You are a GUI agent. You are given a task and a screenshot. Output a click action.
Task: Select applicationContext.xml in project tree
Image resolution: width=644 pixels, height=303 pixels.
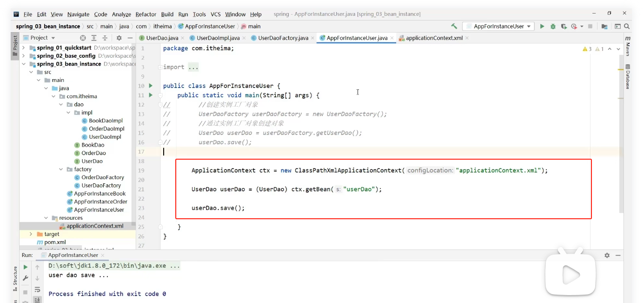[95, 226]
